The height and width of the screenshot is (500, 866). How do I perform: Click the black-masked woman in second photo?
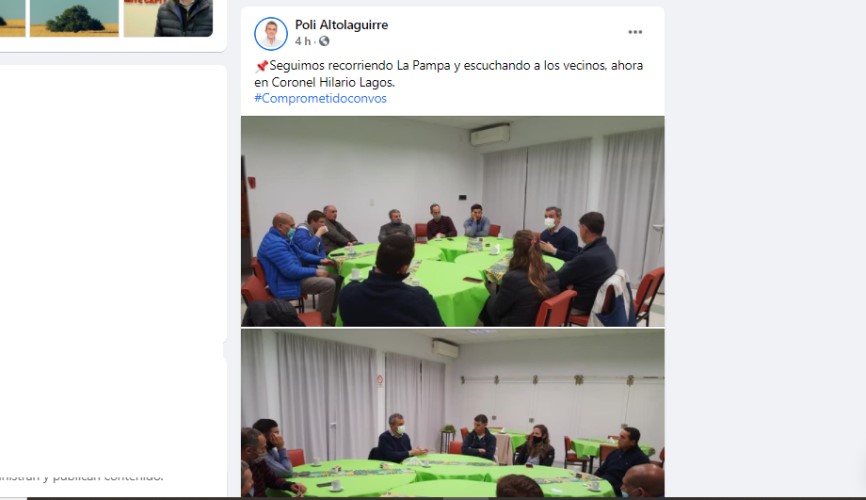(536, 445)
